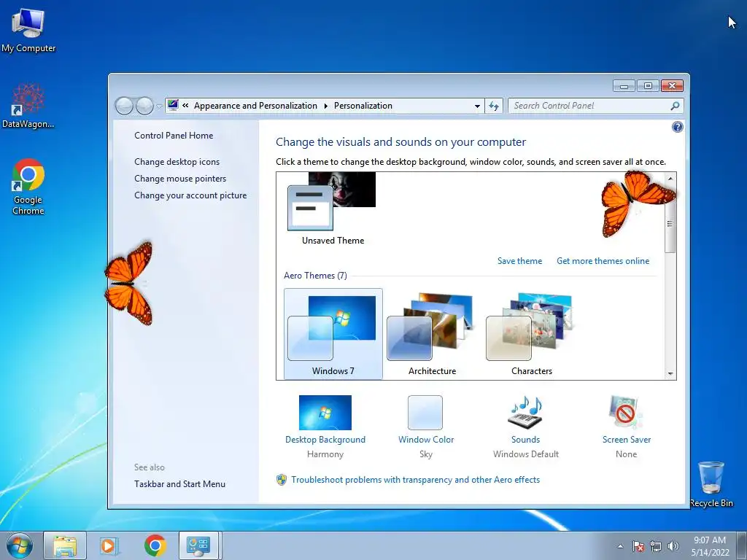The image size is (747, 560).
Task: Click Troubleshoot problems with transparency link
Action: point(415,480)
